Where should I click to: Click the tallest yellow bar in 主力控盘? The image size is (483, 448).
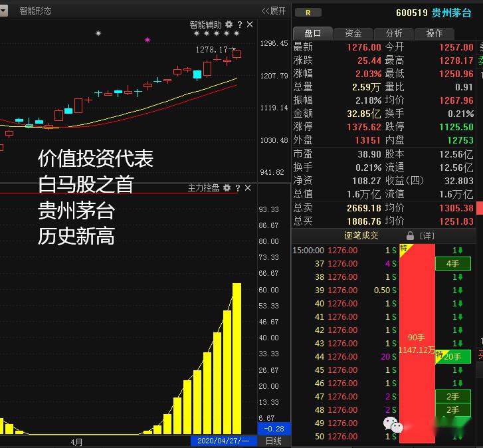[x=237, y=359]
